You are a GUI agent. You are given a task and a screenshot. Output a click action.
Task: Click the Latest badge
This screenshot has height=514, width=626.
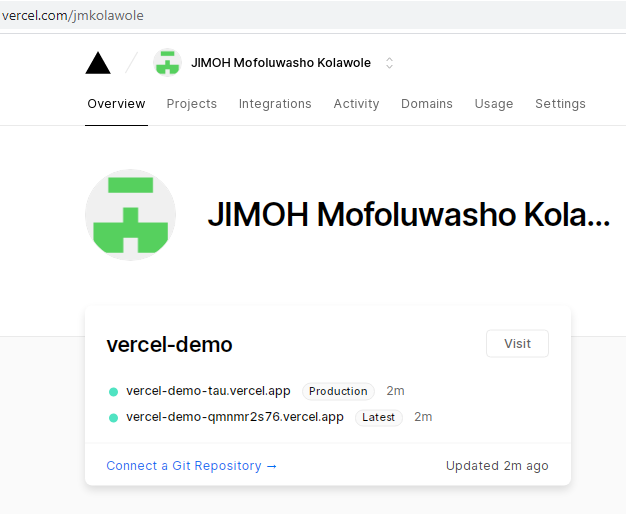click(x=378, y=417)
